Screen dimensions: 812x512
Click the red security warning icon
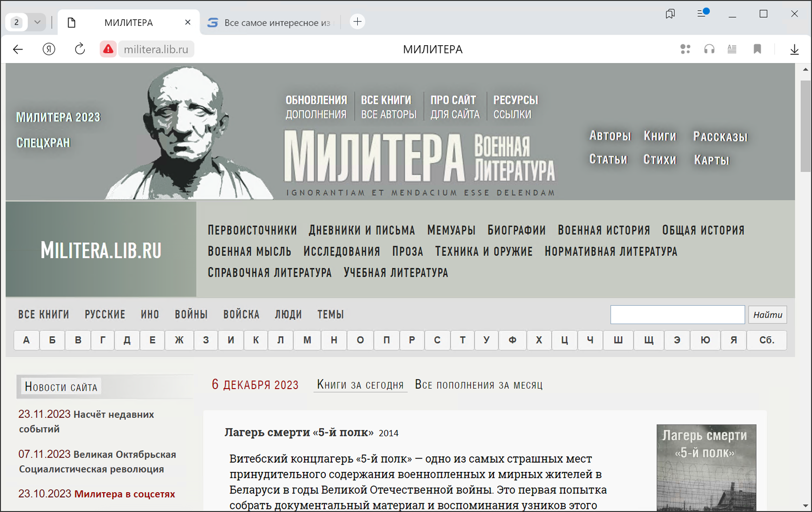pos(108,49)
